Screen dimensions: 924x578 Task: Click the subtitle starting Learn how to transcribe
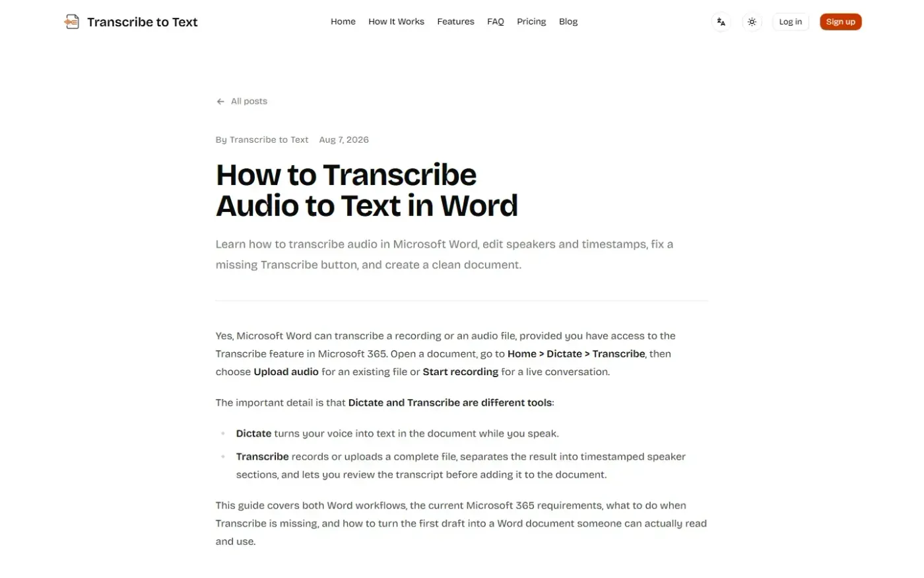tap(444, 255)
